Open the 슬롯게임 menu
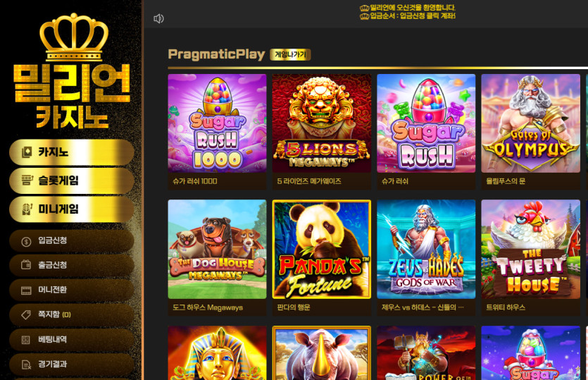 72,180
